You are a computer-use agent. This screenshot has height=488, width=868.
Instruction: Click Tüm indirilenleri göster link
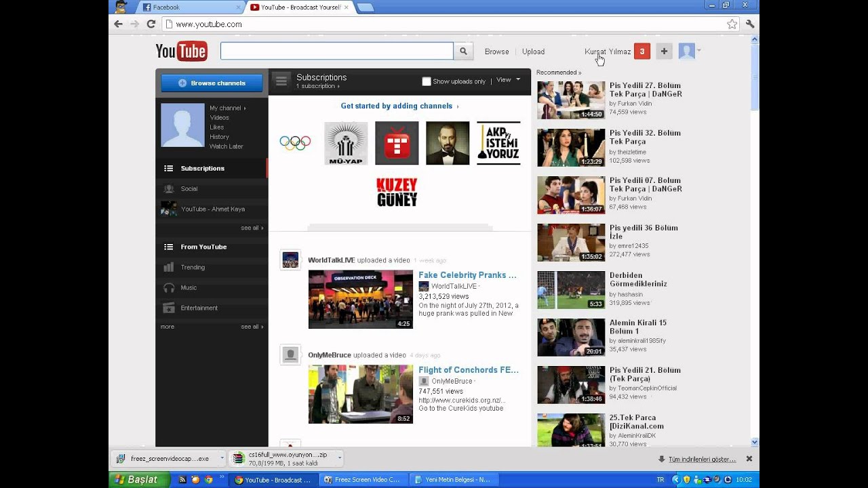click(x=702, y=460)
